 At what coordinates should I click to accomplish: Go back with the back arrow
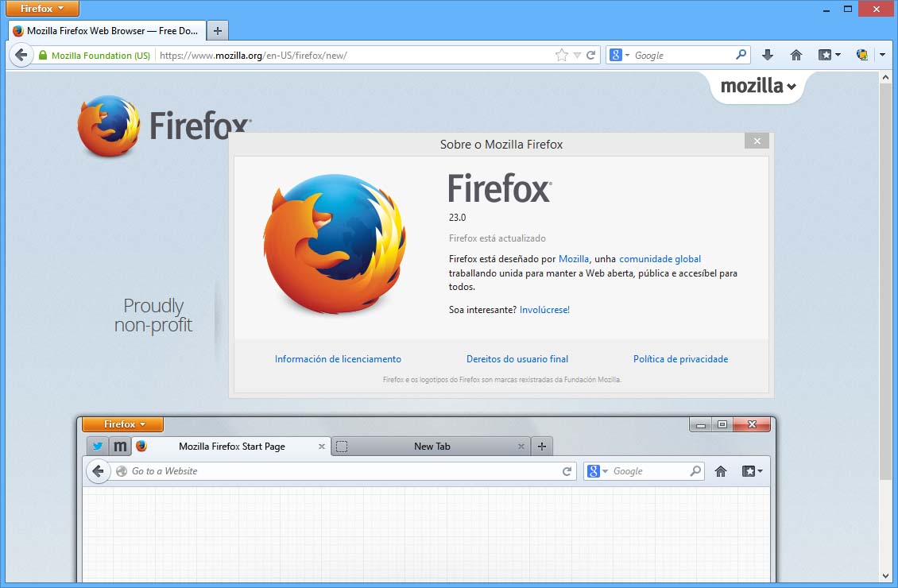[x=21, y=55]
